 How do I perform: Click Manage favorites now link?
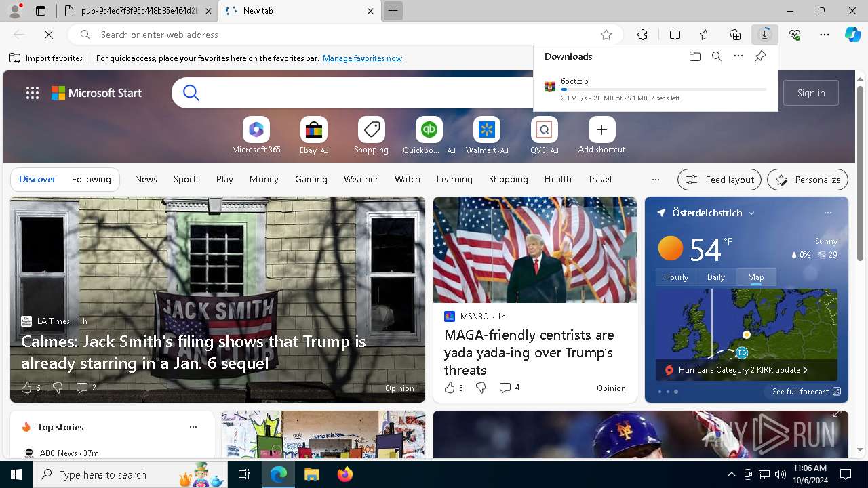coord(362,58)
